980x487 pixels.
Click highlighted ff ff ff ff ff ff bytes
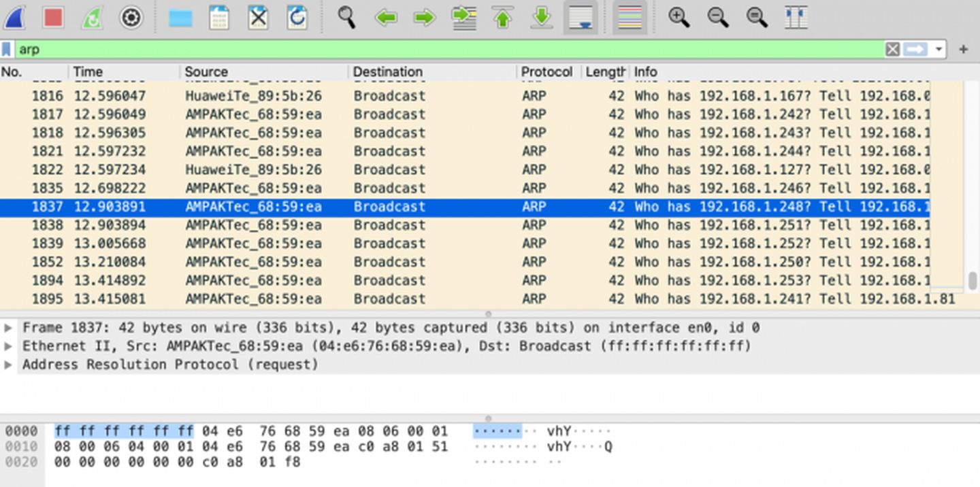click(x=124, y=431)
